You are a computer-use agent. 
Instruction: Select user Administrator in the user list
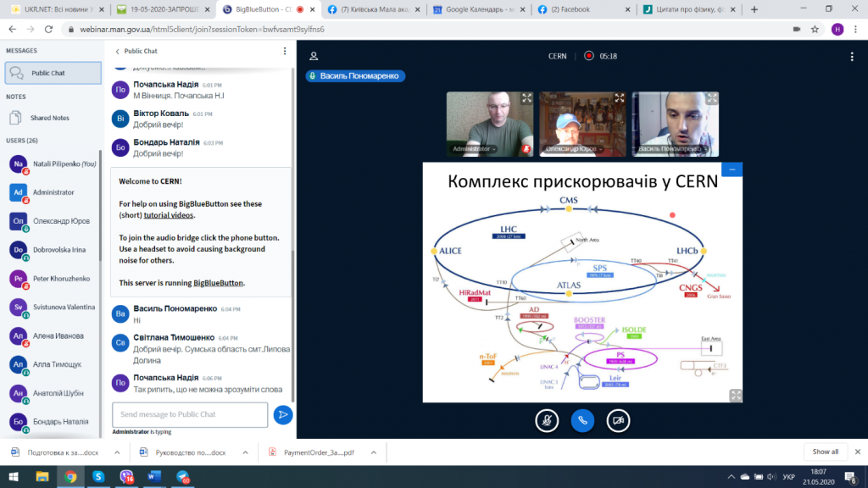53,192
